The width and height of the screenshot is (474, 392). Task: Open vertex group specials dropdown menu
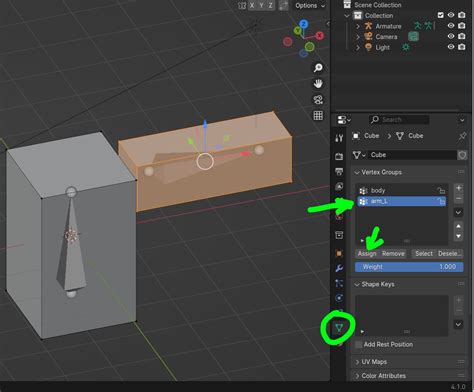(x=458, y=212)
